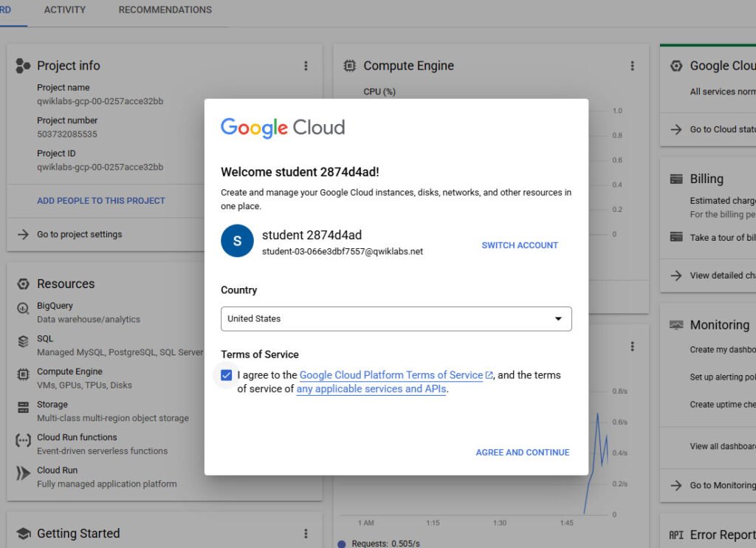Click the Project ID value qwiklabs-gcp-00-0257acce32bb

coord(100,168)
